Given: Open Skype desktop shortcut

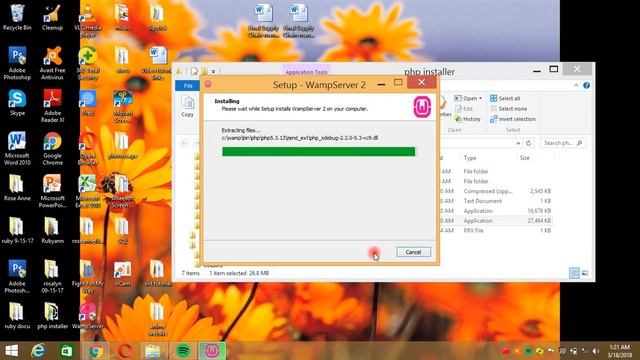Looking at the screenshot, I should tap(17, 103).
